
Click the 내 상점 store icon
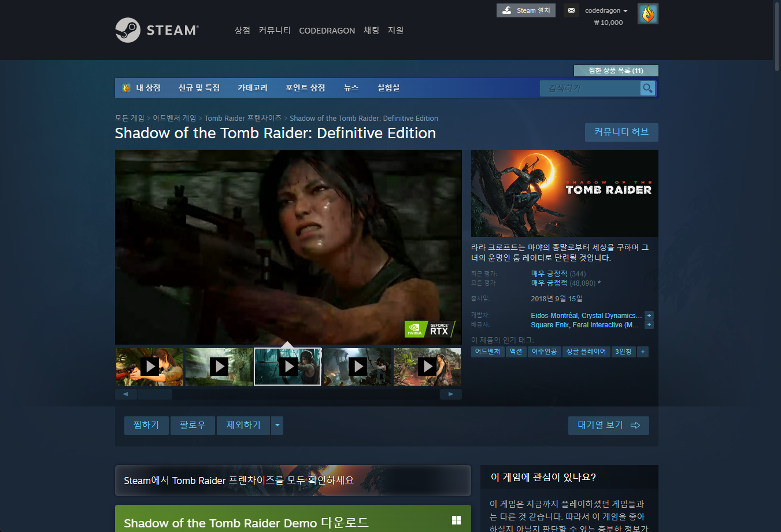[x=127, y=88]
